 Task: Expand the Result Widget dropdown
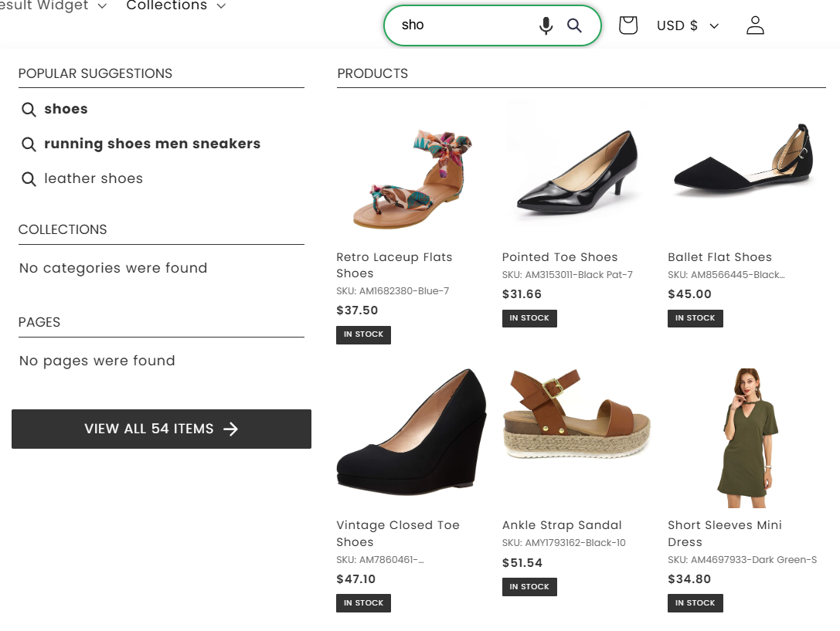coord(101,5)
